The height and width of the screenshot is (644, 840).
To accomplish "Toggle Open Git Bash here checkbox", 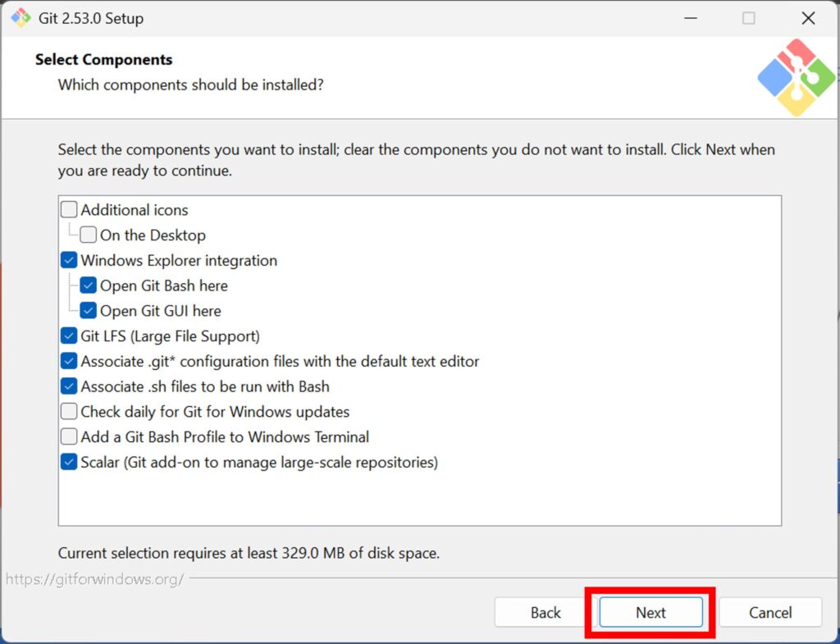I will (89, 286).
